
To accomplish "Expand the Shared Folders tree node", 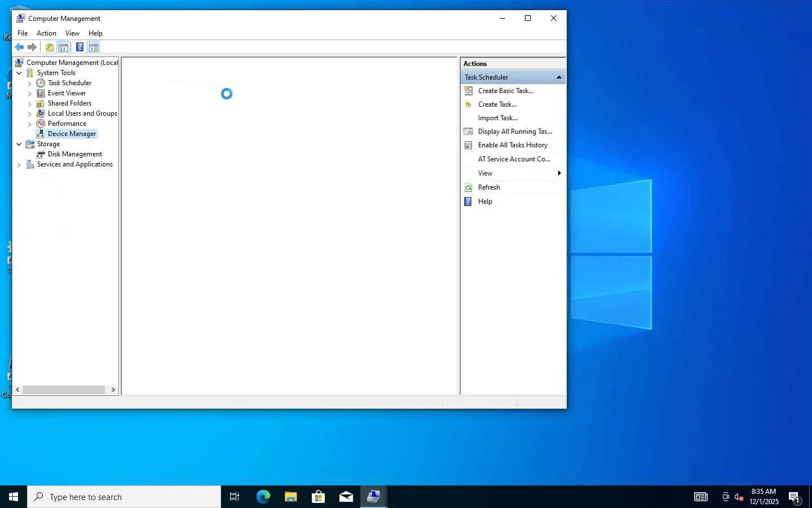I will pos(30,103).
